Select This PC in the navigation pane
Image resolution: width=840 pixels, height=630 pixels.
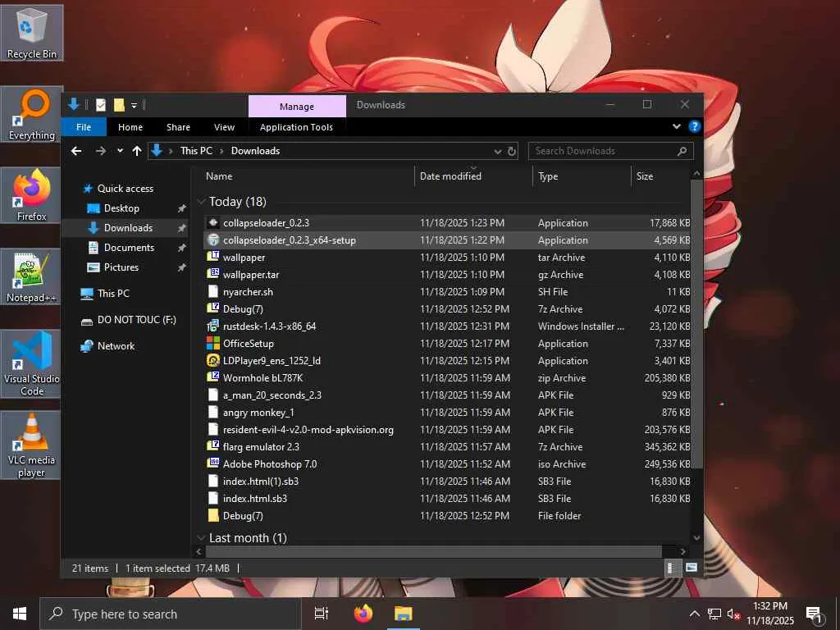point(113,294)
